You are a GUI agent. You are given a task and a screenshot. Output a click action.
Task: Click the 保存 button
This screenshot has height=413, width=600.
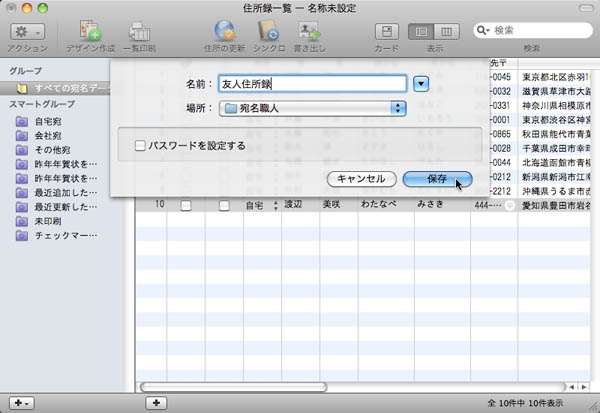tap(436, 178)
